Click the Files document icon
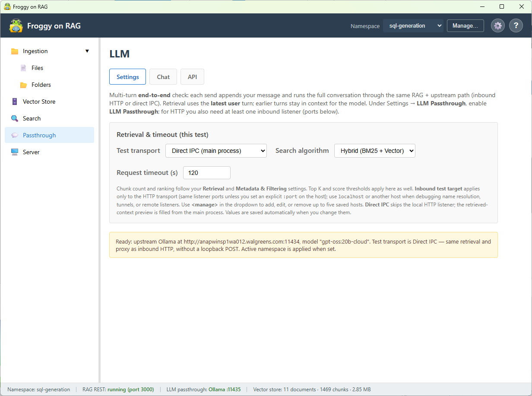Image resolution: width=532 pixels, height=396 pixels. [x=23, y=68]
